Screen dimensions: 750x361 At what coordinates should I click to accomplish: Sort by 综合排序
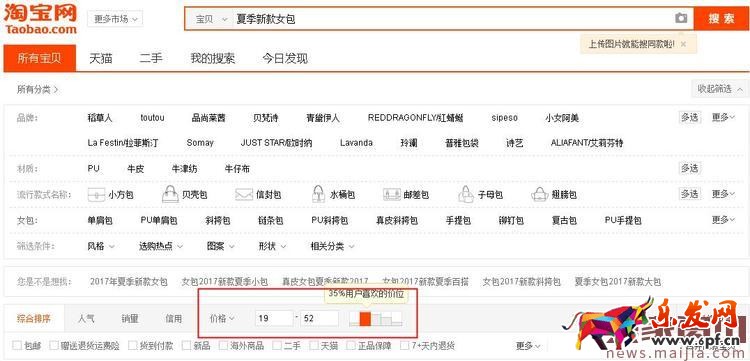(33, 318)
